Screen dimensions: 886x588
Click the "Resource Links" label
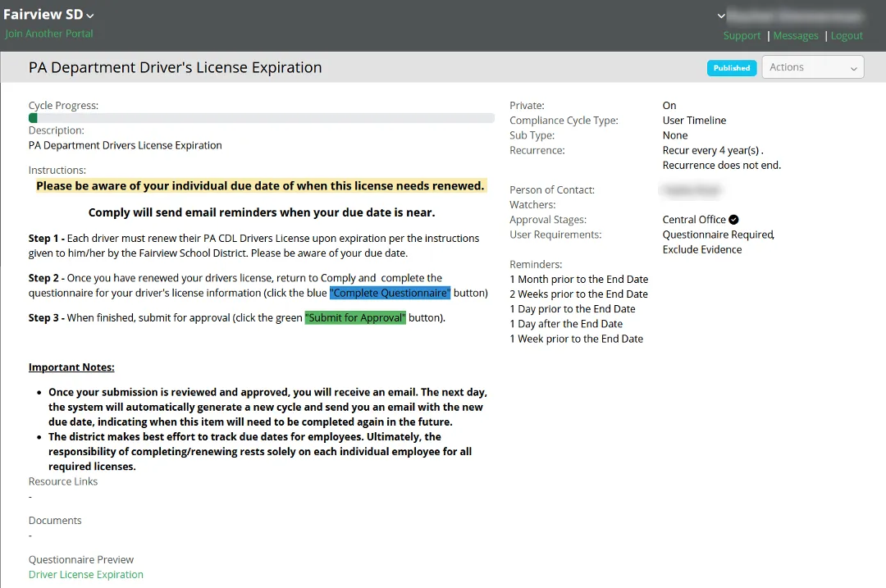point(62,482)
